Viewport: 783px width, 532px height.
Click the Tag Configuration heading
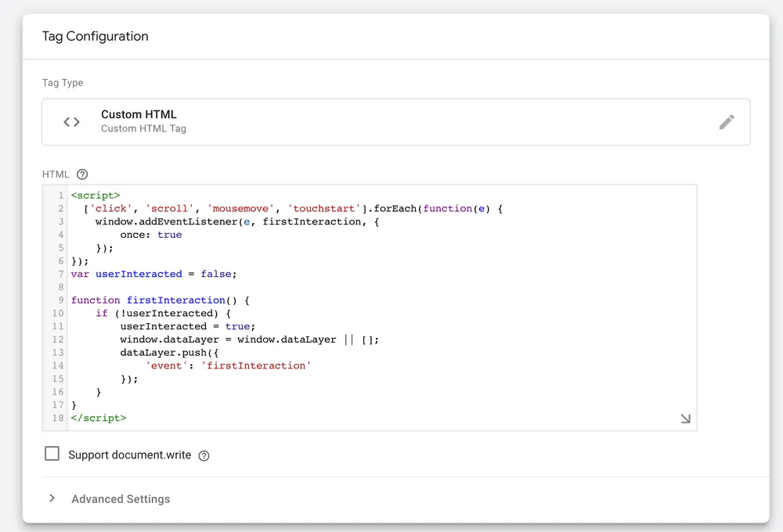pos(95,36)
